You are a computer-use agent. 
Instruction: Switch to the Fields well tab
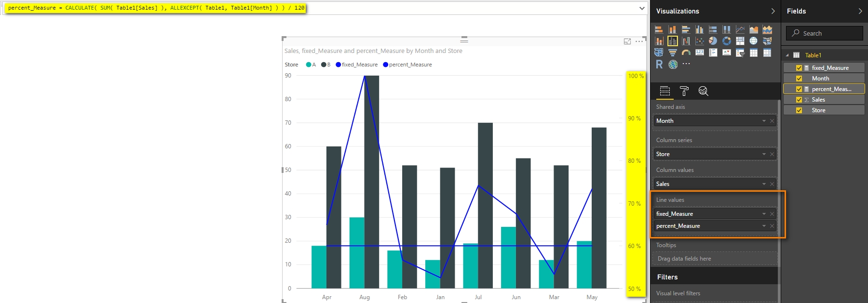point(665,91)
